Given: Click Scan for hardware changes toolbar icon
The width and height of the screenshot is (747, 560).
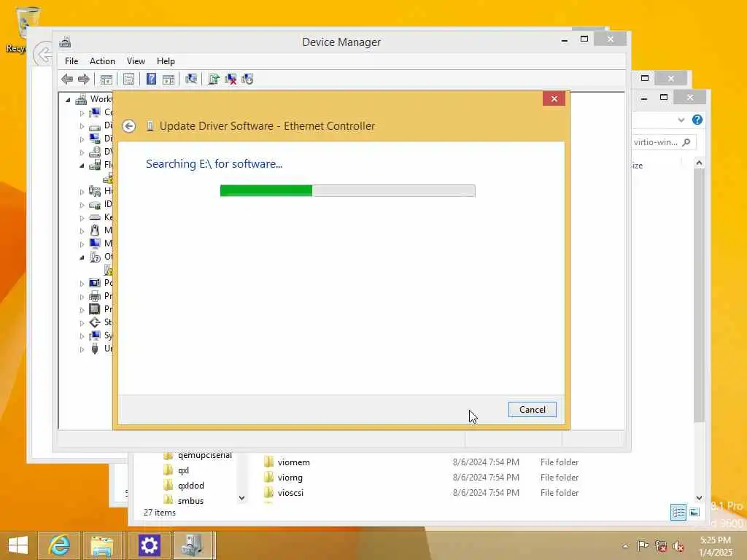Looking at the screenshot, I should click(x=191, y=79).
